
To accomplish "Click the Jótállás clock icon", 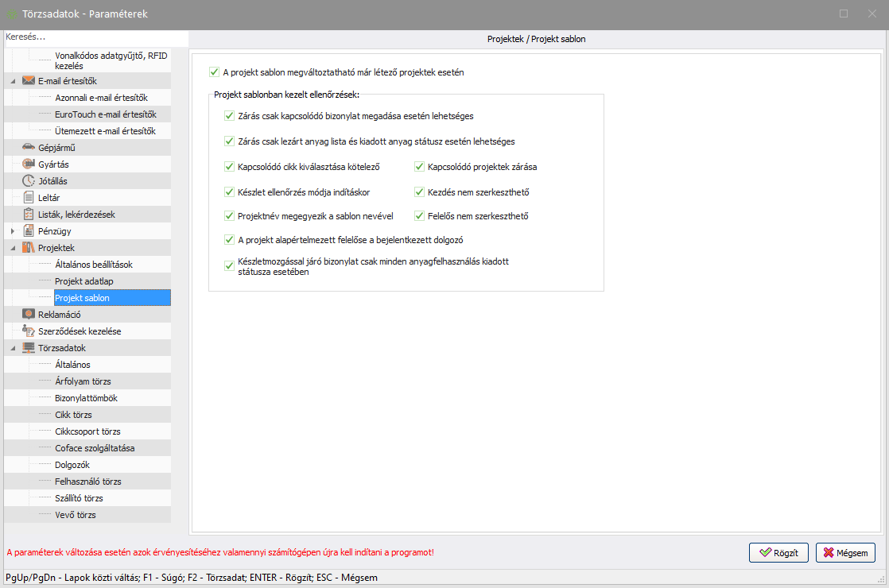I will coord(29,180).
